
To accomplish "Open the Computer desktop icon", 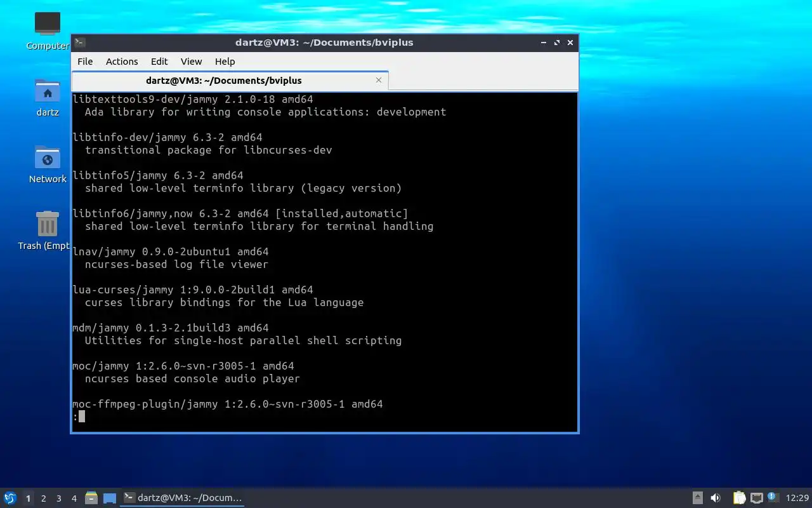I will [48, 30].
